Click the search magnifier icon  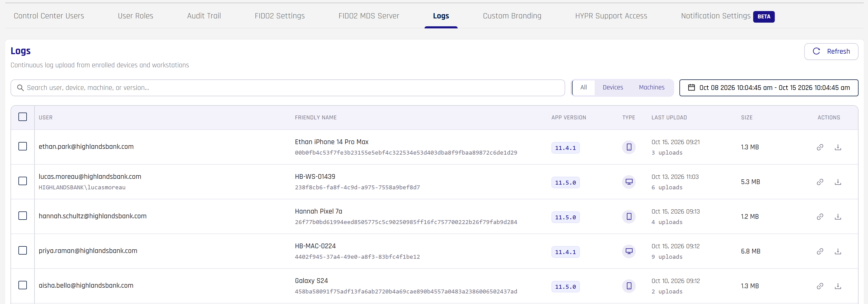point(20,88)
